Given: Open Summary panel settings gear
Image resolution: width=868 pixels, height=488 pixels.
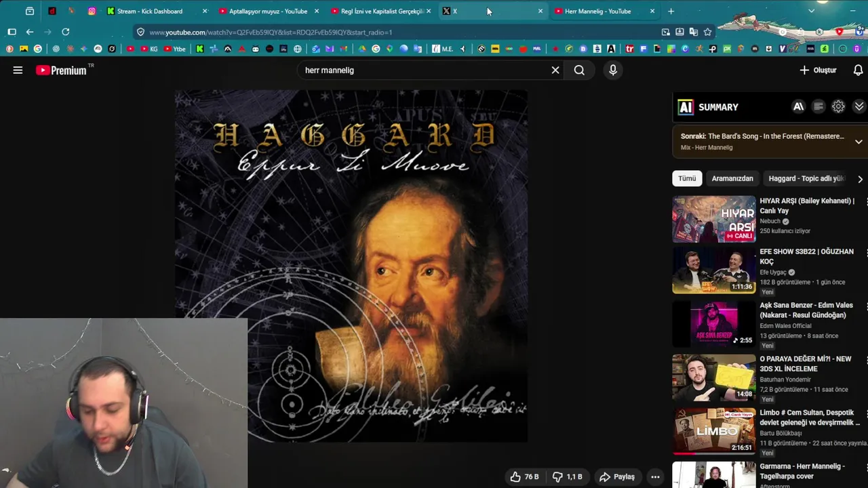Looking at the screenshot, I should (x=838, y=106).
